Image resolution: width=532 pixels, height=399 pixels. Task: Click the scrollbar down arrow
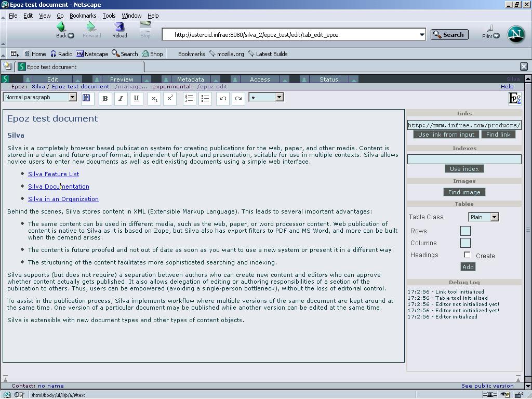[x=528, y=386]
